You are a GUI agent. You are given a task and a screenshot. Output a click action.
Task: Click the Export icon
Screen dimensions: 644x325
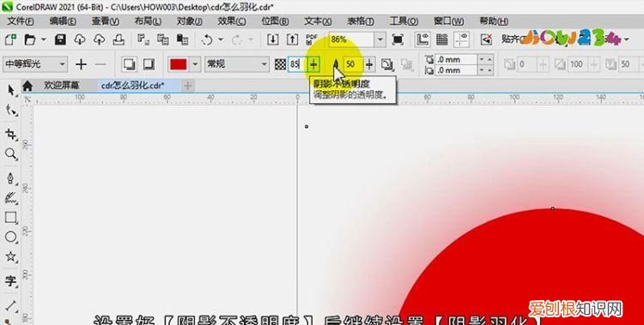292,39
